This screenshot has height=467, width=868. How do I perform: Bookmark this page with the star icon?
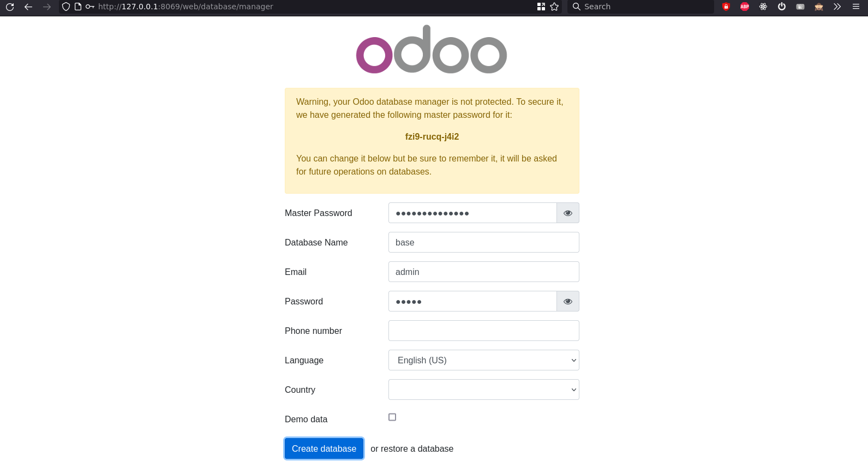point(554,7)
